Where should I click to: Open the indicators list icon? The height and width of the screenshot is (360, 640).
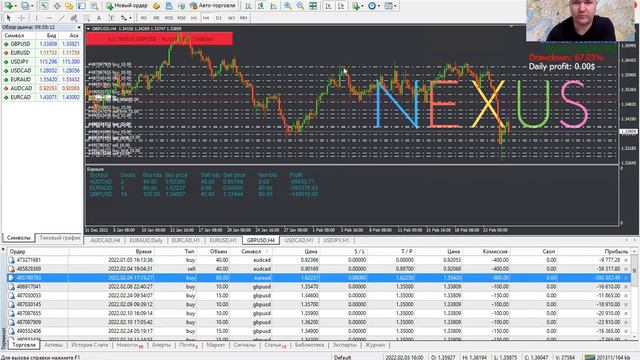356,6
